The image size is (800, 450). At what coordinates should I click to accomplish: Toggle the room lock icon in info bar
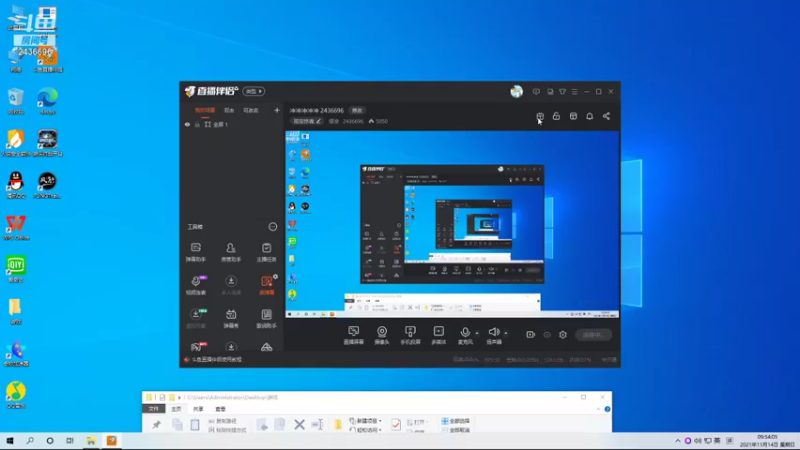[x=557, y=116]
